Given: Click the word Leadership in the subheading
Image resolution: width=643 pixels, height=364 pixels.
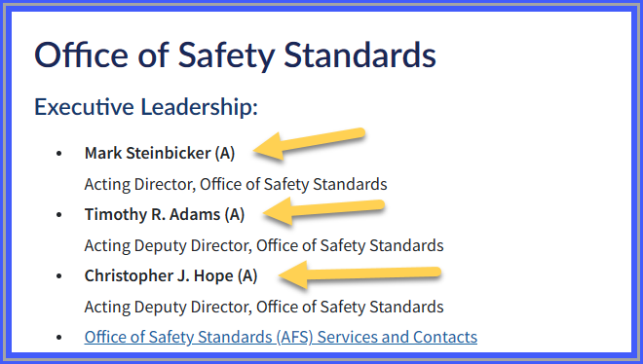Looking at the screenshot, I should point(200,107).
